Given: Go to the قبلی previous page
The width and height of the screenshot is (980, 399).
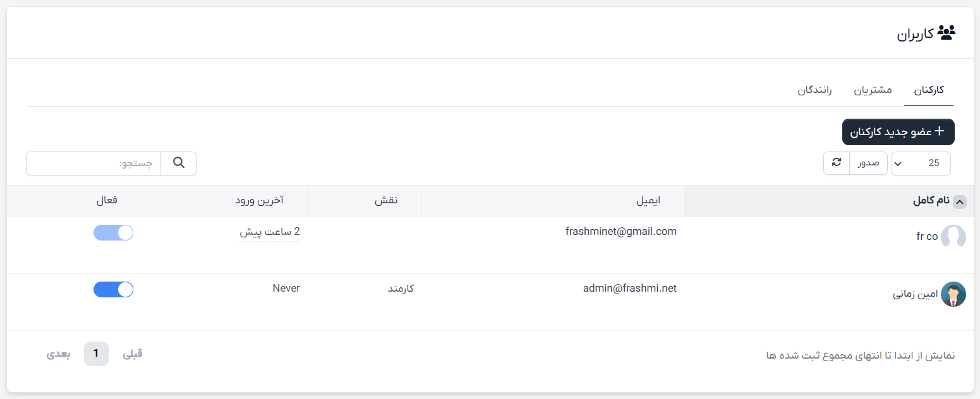Looking at the screenshot, I should [133, 354].
